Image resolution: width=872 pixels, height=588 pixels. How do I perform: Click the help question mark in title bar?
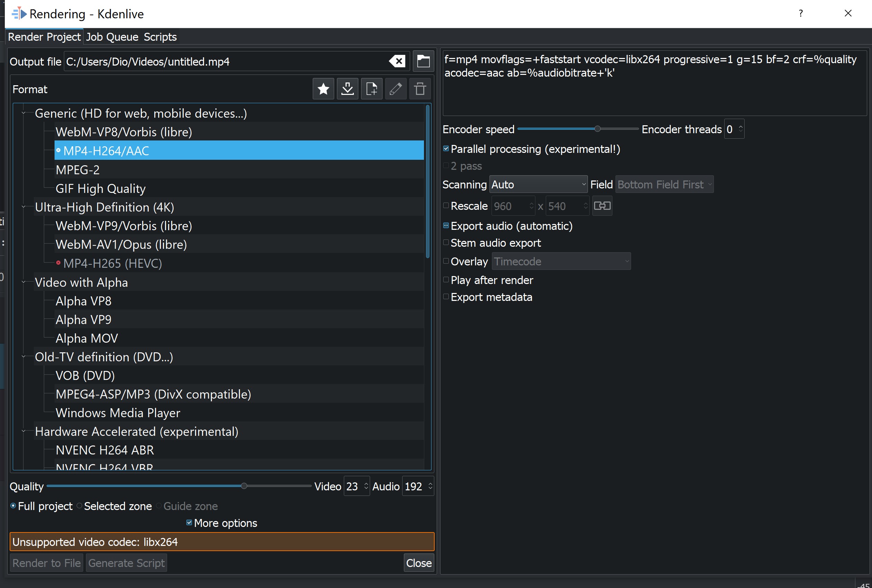[x=801, y=13]
